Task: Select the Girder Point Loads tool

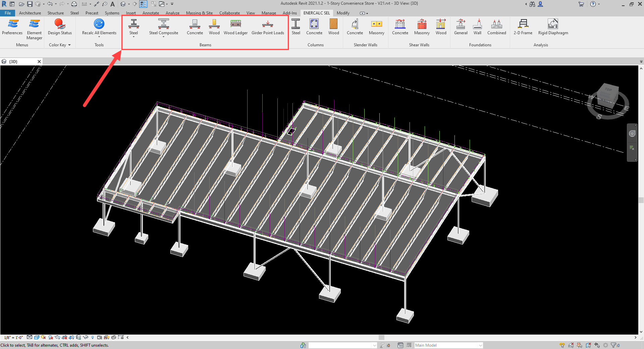Action: point(268,27)
